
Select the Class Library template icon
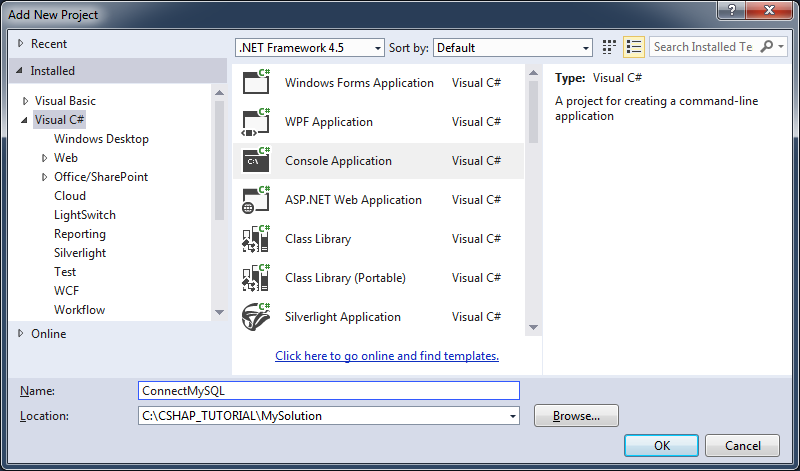(x=256, y=239)
